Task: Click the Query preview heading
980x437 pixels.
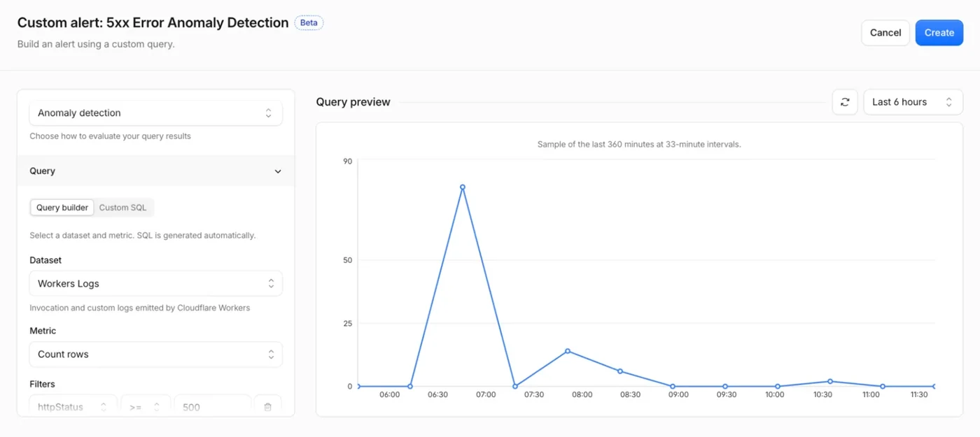Action: (353, 102)
